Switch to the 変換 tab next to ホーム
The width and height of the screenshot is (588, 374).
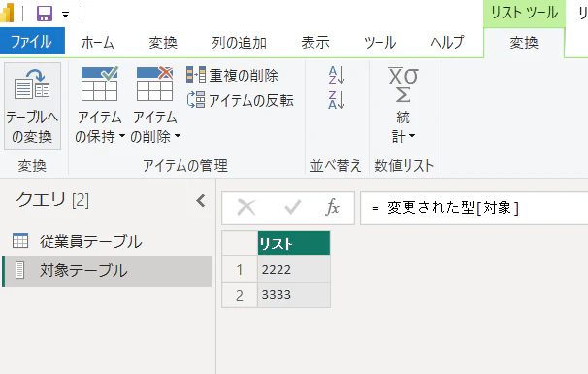(163, 43)
